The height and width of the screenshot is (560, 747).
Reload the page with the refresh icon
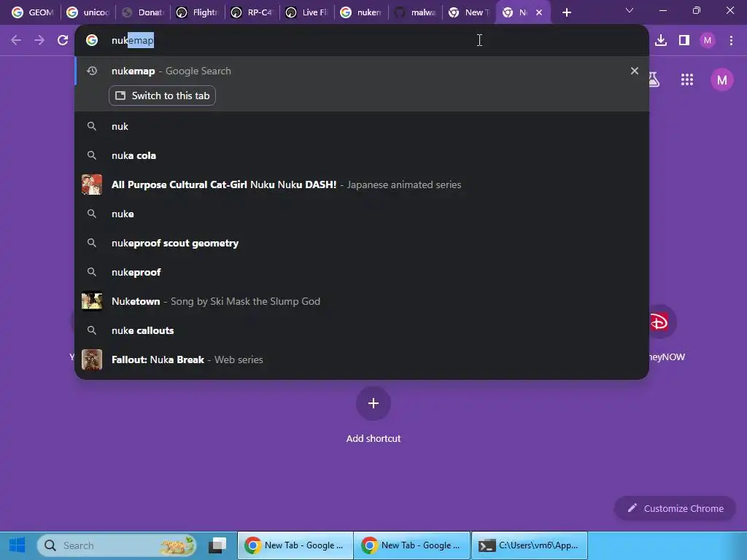click(63, 41)
